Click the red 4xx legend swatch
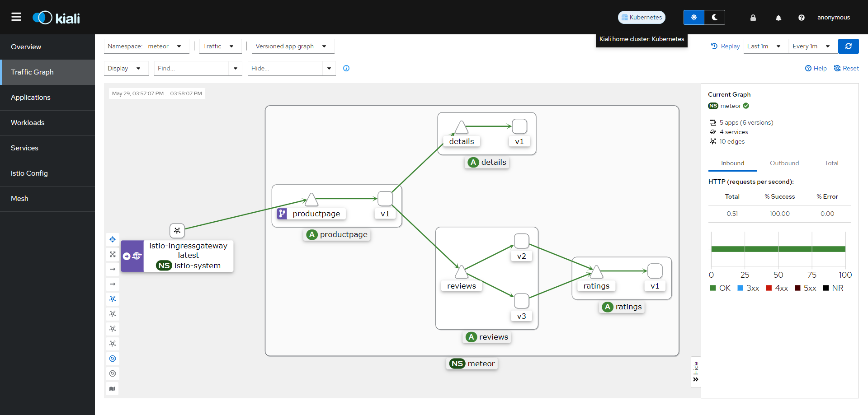The width and height of the screenshot is (868, 415). tap(769, 288)
